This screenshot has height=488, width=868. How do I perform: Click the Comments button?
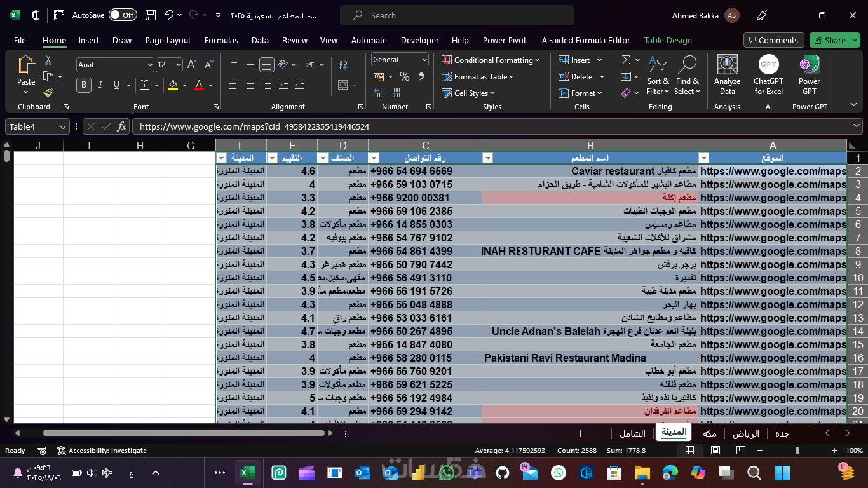774,40
